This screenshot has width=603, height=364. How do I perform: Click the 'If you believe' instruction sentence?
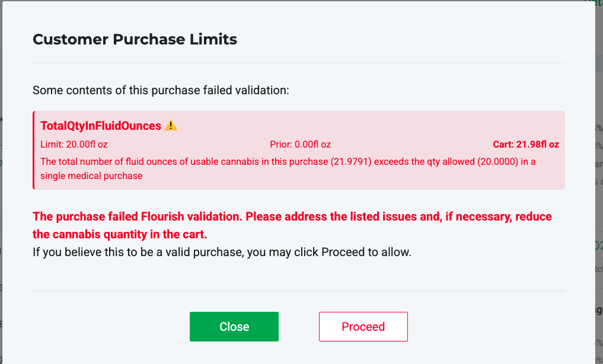(x=222, y=252)
